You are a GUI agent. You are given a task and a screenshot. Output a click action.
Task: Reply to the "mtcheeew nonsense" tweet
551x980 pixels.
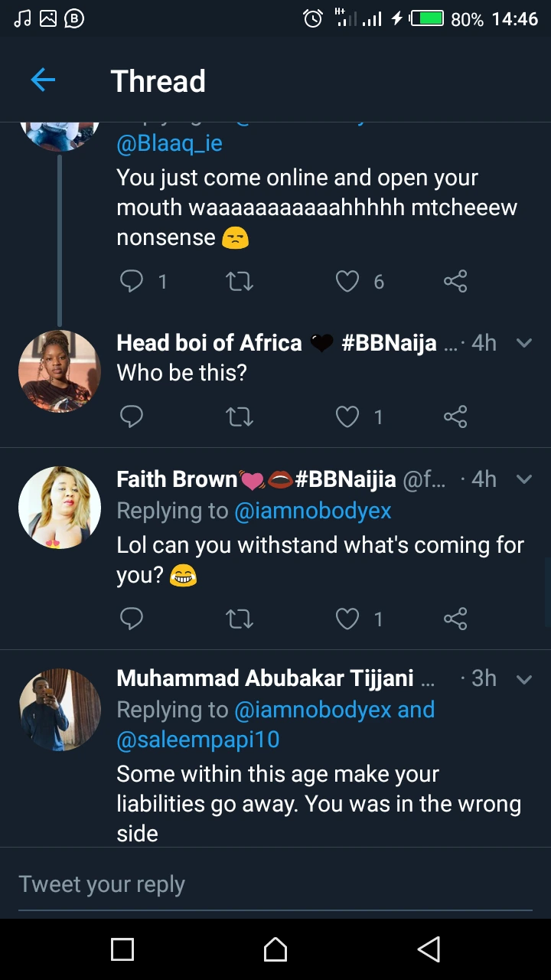132,282
